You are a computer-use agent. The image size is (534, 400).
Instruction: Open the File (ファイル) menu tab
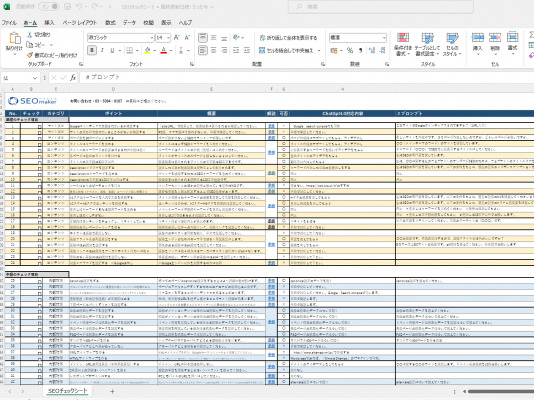(x=9, y=22)
